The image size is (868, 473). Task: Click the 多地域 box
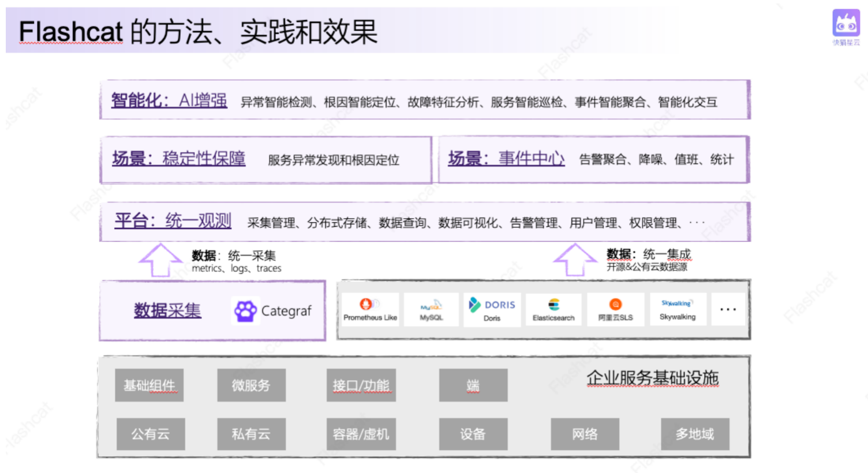695,434
